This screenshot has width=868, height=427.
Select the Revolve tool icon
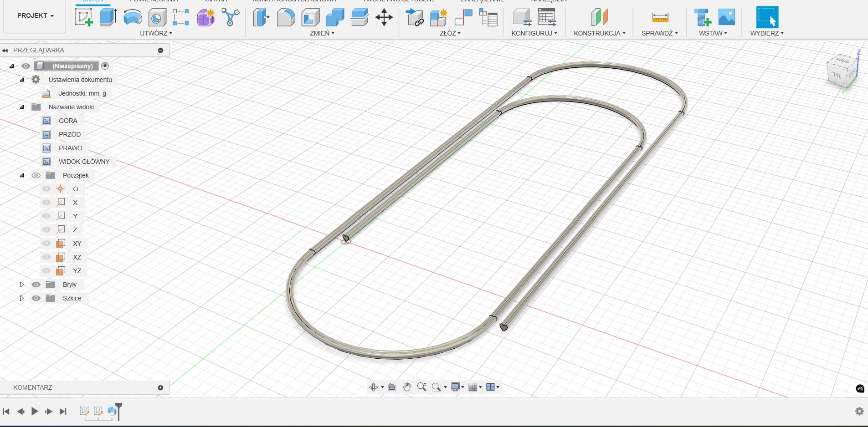pos(133,17)
